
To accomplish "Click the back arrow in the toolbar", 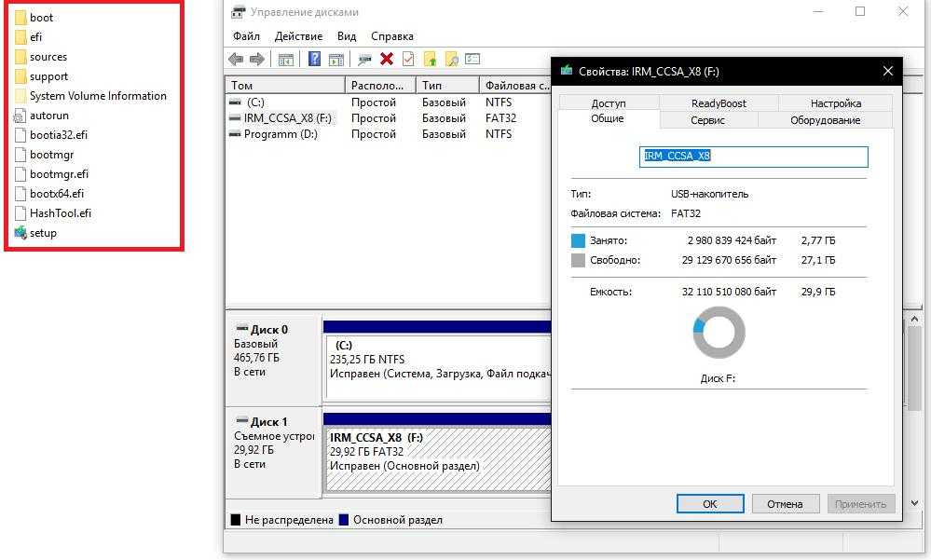I will [236, 60].
